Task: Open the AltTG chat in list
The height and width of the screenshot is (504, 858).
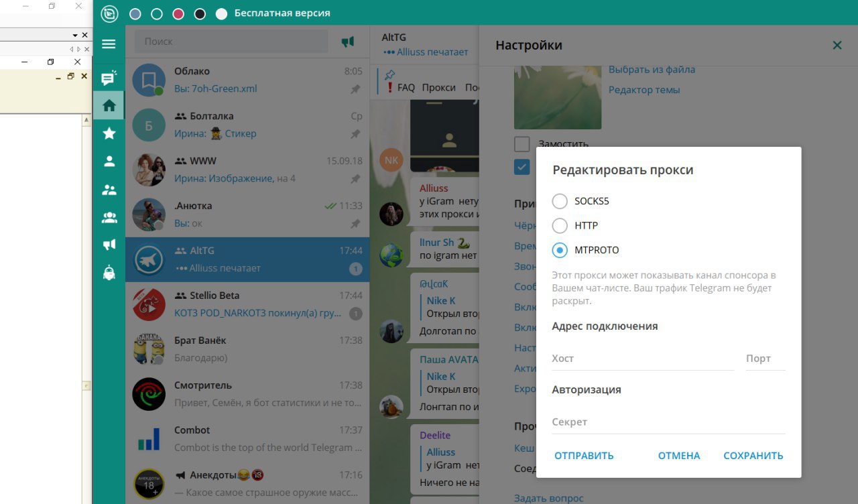Action: pos(247,259)
